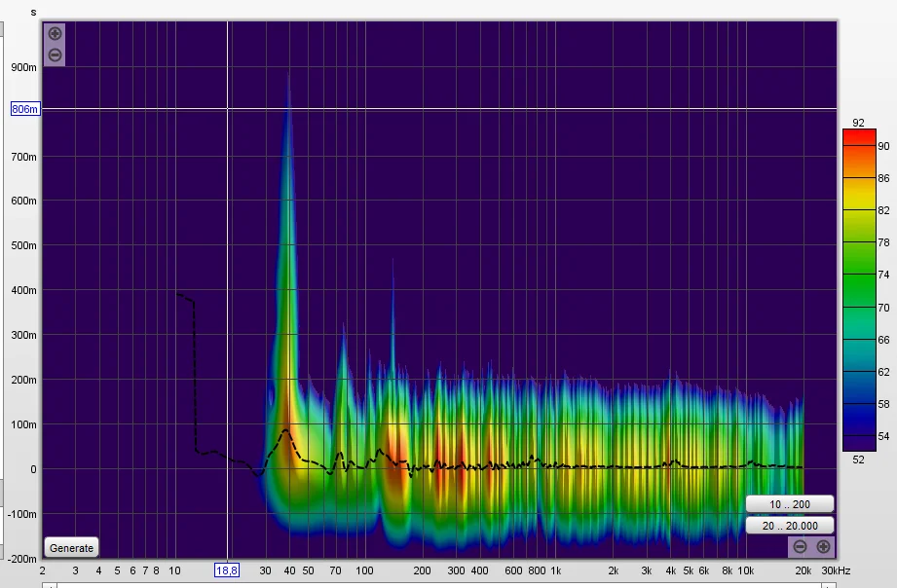Click the 100 frequency axis label
The width and height of the screenshot is (897, 588).
pos(364,570)
